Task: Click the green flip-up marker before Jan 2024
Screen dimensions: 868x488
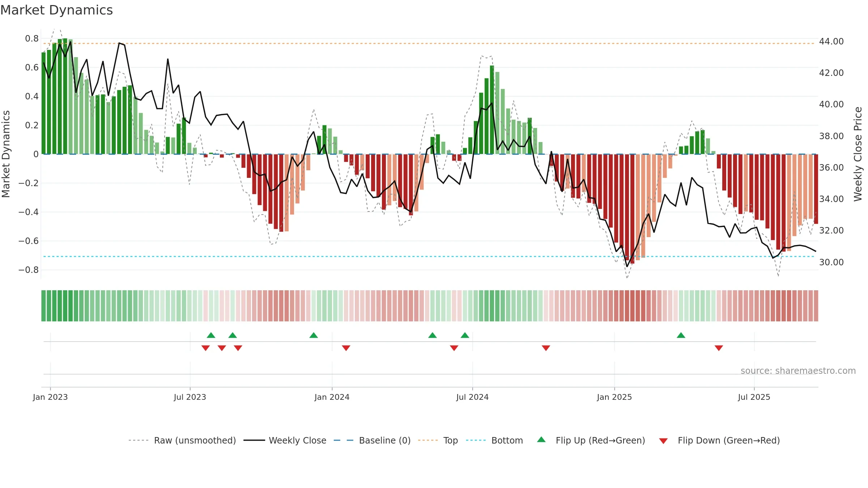Action: [314, 335]
